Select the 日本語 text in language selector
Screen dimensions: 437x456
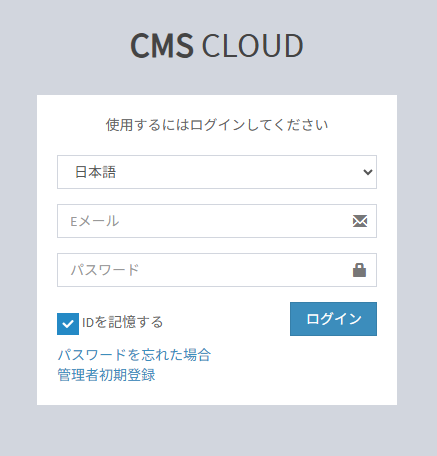click(95, 172)
